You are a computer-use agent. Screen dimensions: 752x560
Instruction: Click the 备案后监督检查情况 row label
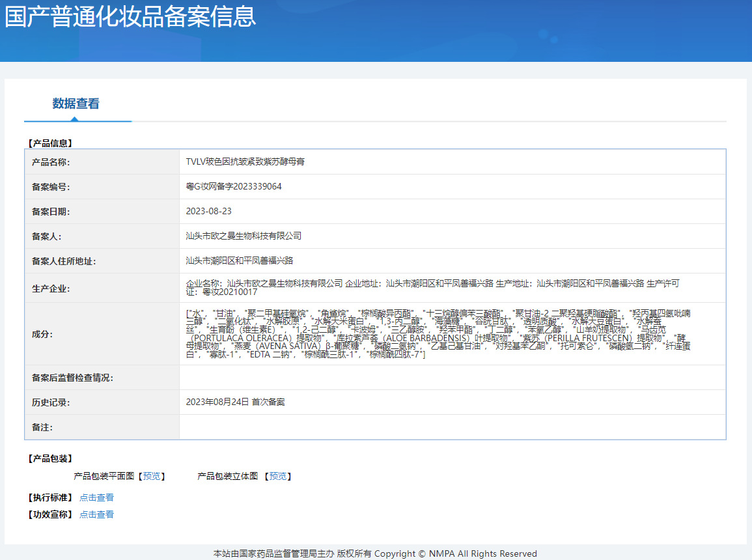click(72, 378)
